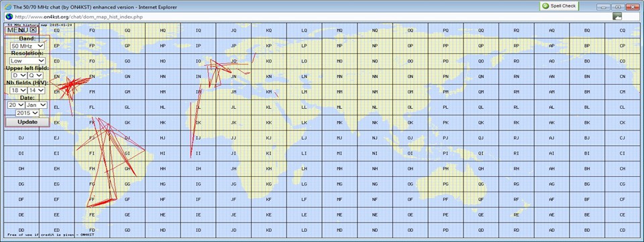Click the dark arrow icon in address bar
This screenshot has height=242, width=644.
click(x=617, y=16)
